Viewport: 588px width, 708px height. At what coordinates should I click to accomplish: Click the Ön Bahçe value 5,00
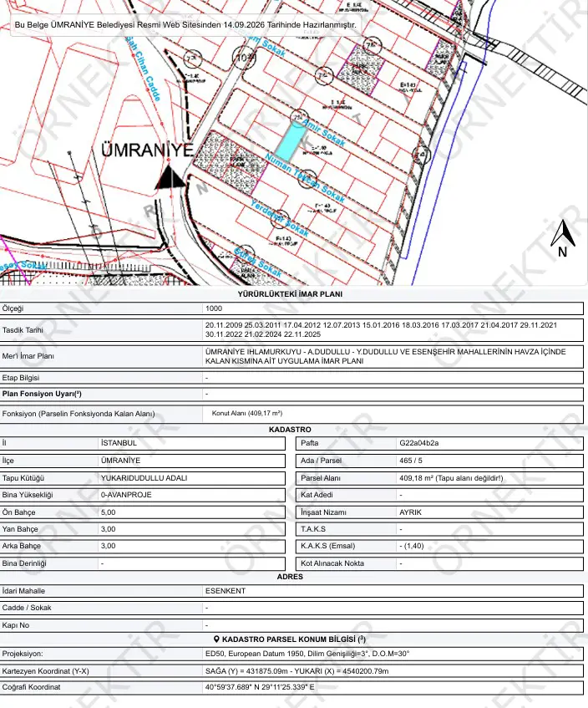pyautogui.click(x=109, y=512)
